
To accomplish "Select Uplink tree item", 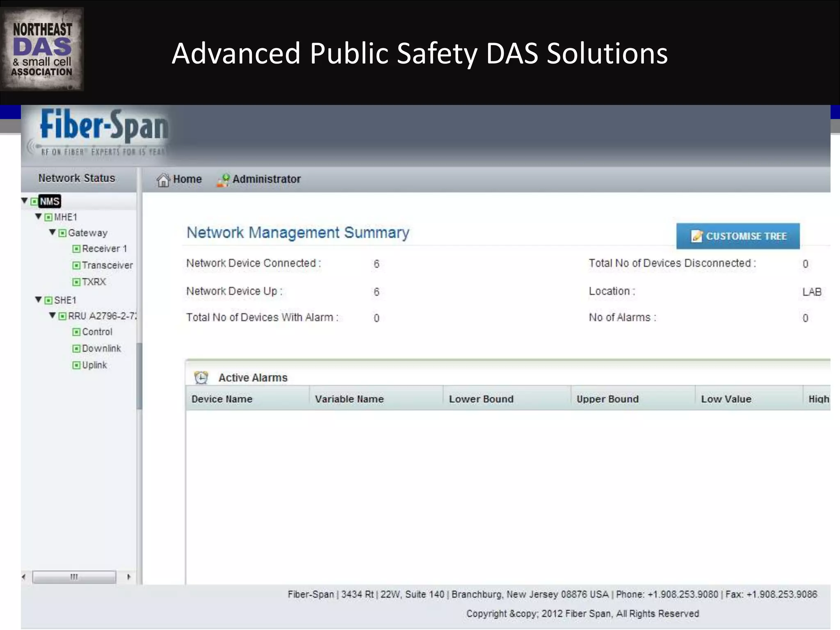I will coord(94,365).
